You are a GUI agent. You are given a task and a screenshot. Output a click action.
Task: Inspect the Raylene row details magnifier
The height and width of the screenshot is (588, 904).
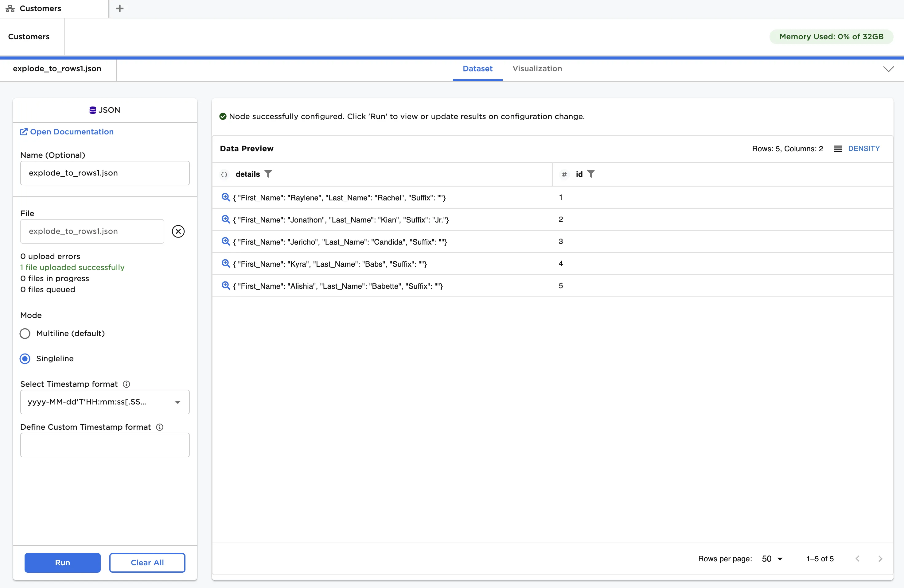(x=226, y=197)
